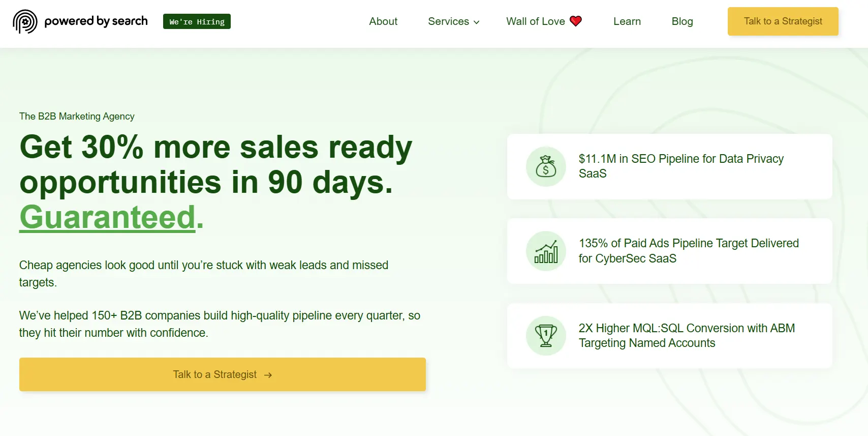Open the $11.1M in SEO Pipeline case study

click(670, 166)
